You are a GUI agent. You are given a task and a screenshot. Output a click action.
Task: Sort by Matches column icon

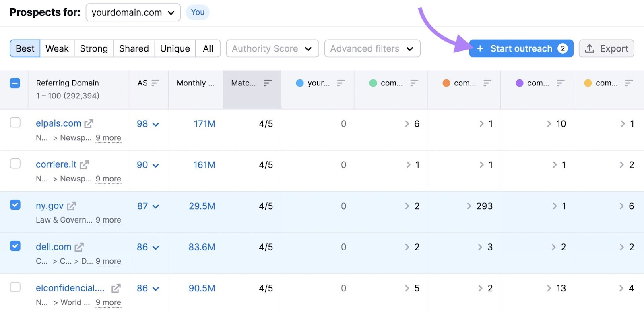click(x=268, y=83)
